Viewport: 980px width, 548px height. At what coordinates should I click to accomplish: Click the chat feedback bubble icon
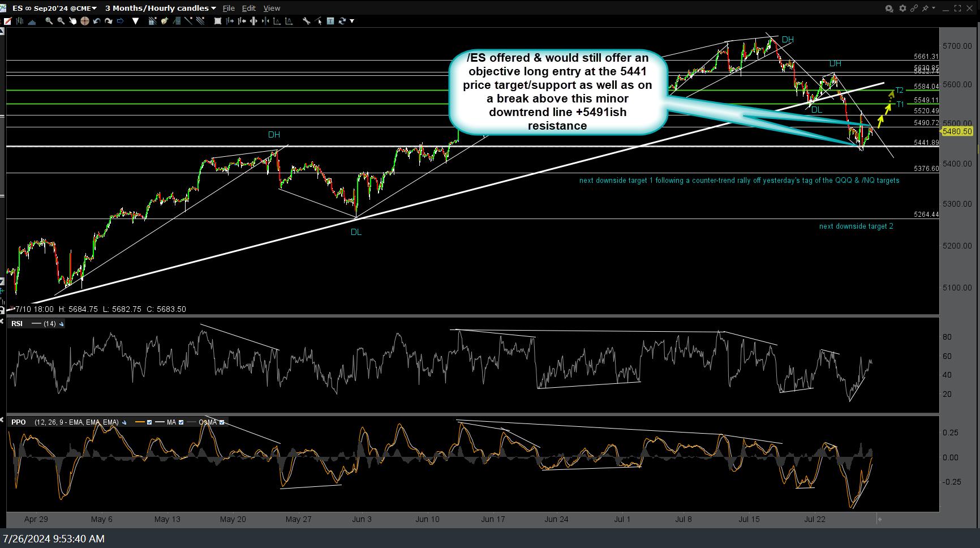[x=889, y=8]
